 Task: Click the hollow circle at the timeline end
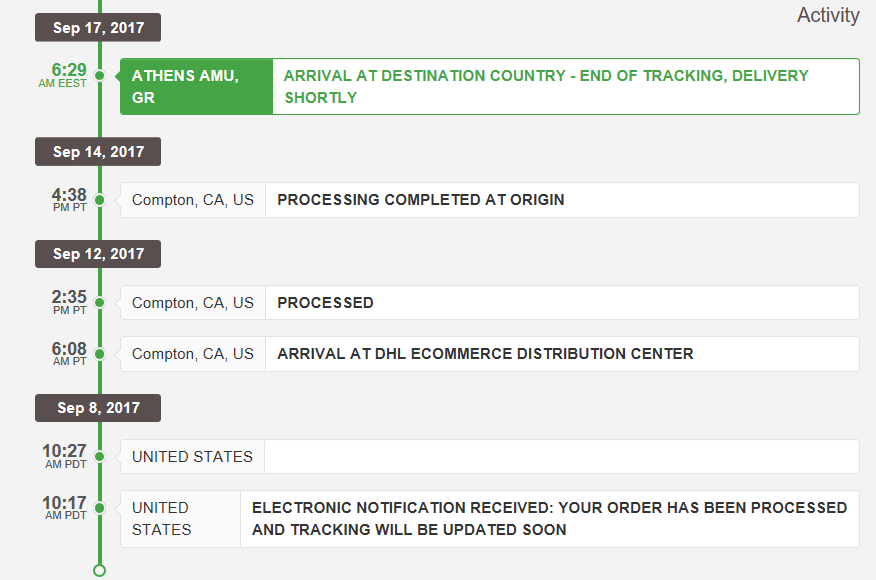click(x=99, y=571)
